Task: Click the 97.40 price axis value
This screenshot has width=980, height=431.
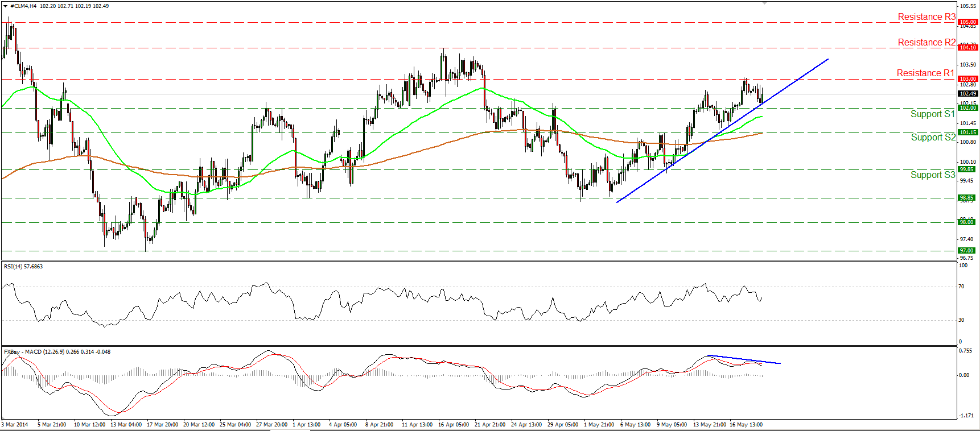Action: (x=967, y=239)
